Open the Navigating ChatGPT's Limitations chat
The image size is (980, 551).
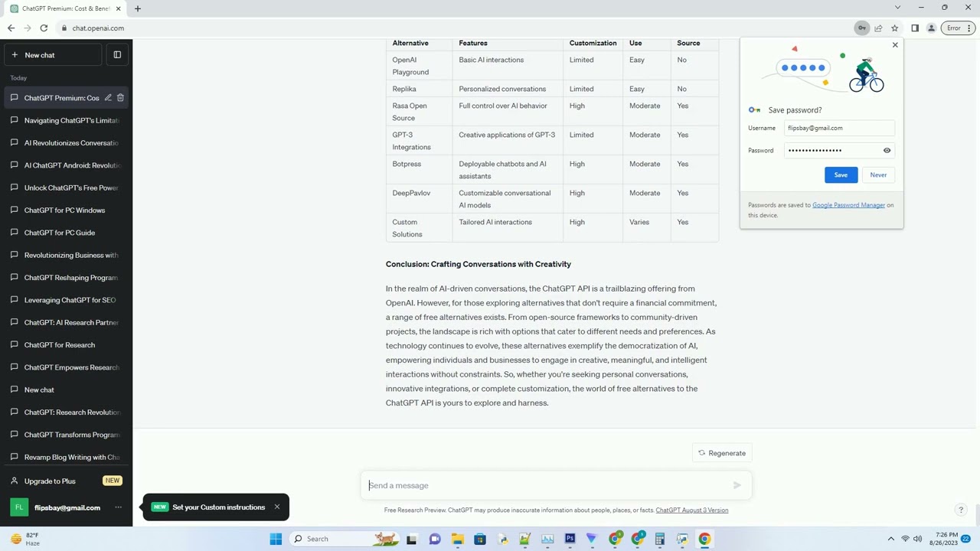click(x=66, y=120)
